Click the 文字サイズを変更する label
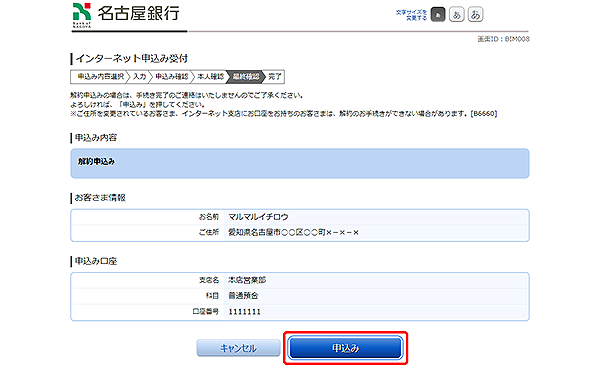The width and height of the screenshot is (600, 379). pos(411,15)
